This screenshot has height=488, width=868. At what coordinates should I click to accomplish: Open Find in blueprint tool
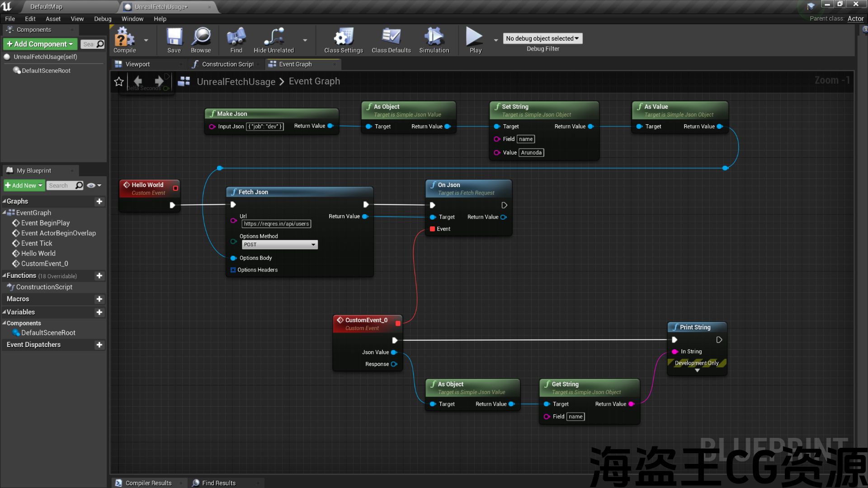tap(236, 37)
